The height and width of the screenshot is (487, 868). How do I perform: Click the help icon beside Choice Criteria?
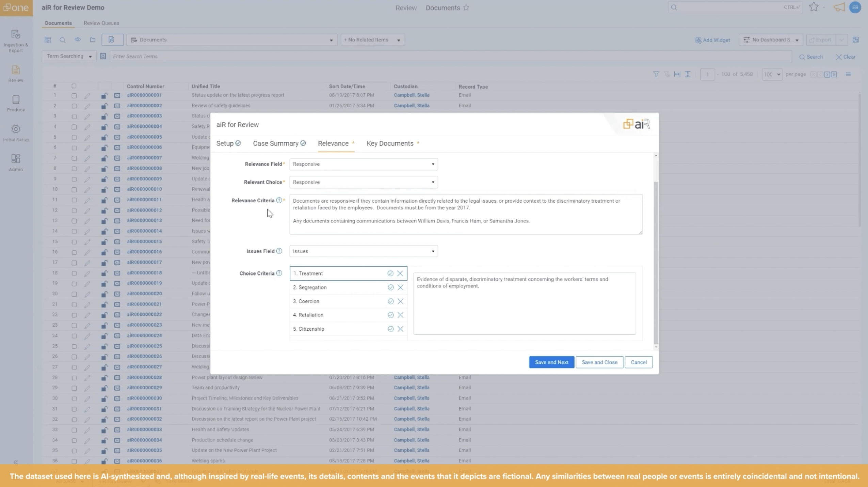point(279,273)
